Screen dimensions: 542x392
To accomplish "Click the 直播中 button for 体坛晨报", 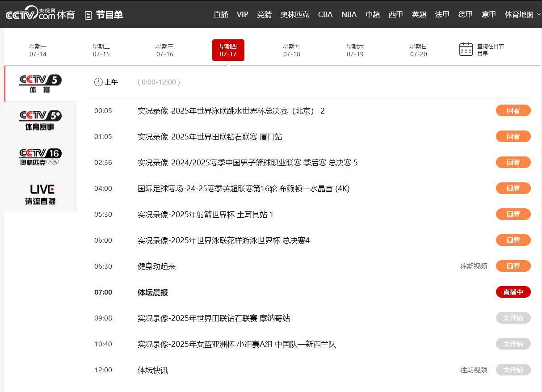I will point(513,292).
